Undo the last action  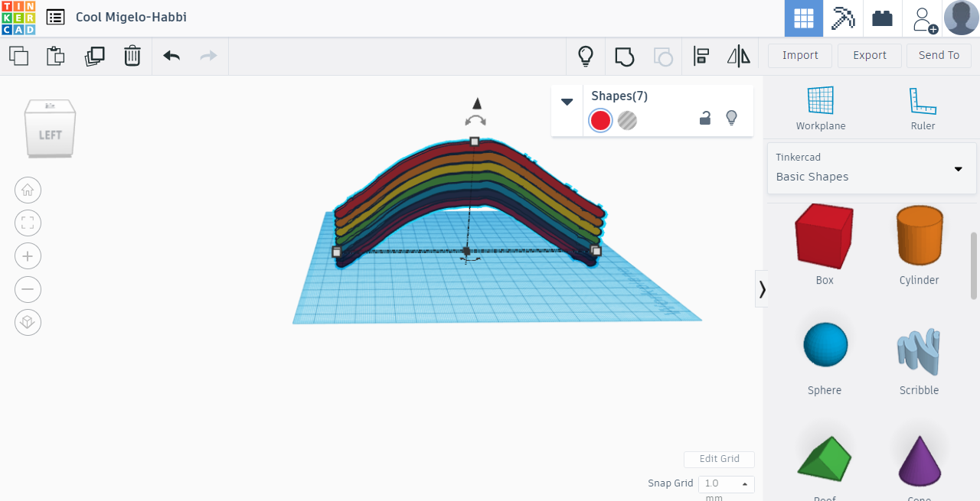click(x=171, y=56)
